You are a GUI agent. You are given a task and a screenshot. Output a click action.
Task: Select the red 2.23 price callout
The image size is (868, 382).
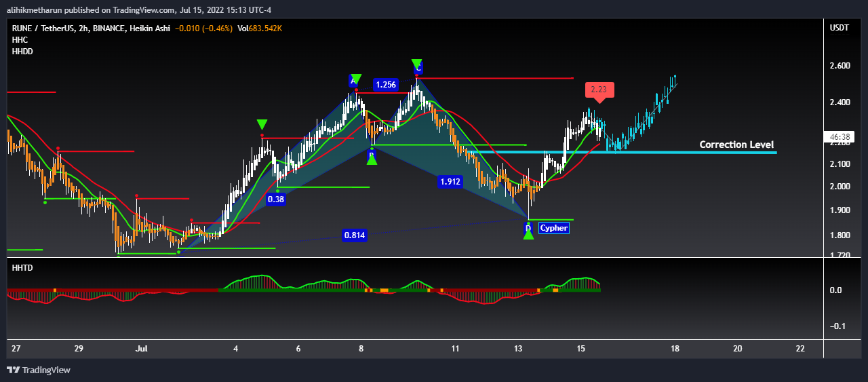(x=600, y=90)
